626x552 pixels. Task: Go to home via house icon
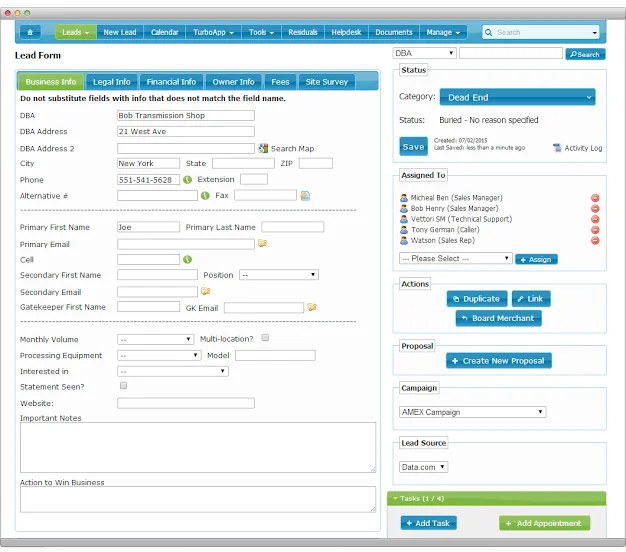(30, 32)
